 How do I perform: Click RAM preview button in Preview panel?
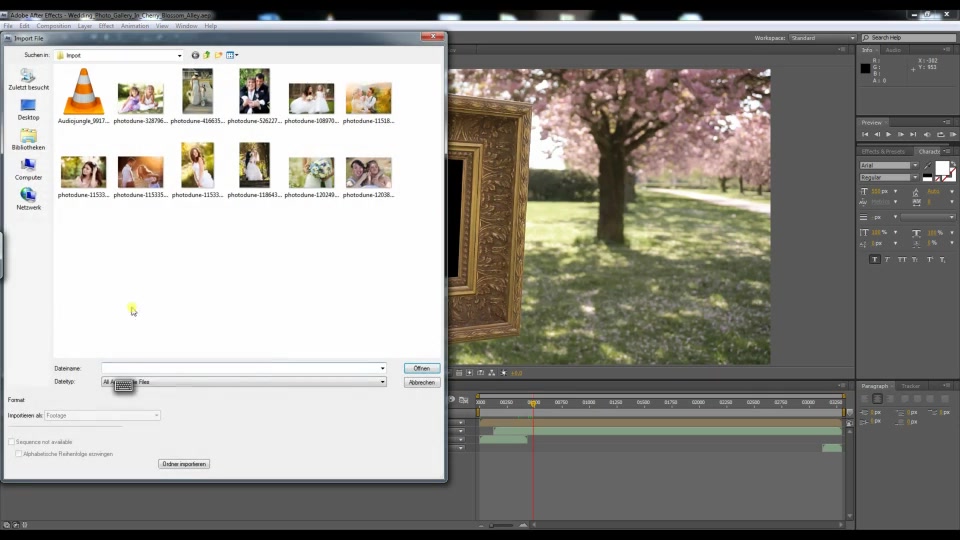(953, 135)
